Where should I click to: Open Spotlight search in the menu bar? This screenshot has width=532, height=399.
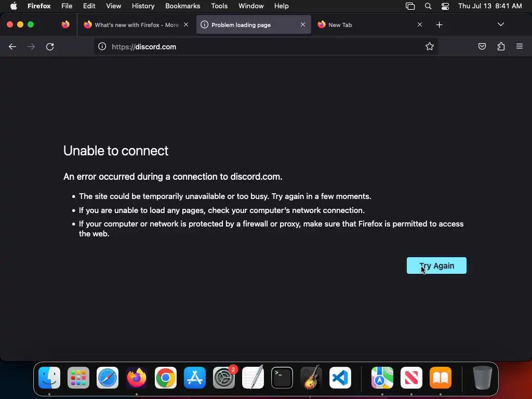(x=428, y=6)
